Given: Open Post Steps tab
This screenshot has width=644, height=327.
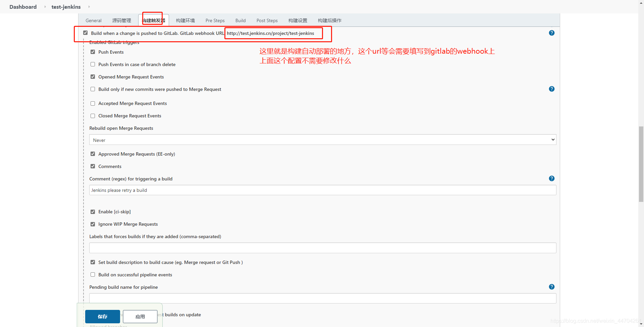Looking at the screenshot, I should coord(267,20).
